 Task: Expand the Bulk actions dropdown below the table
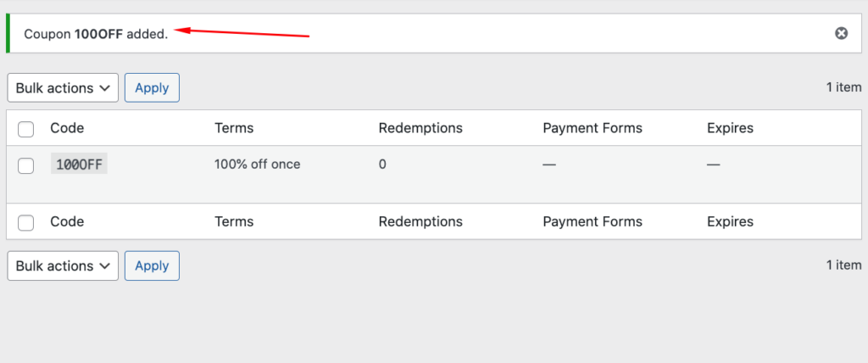pyautogui.click(x=63, y=265)
